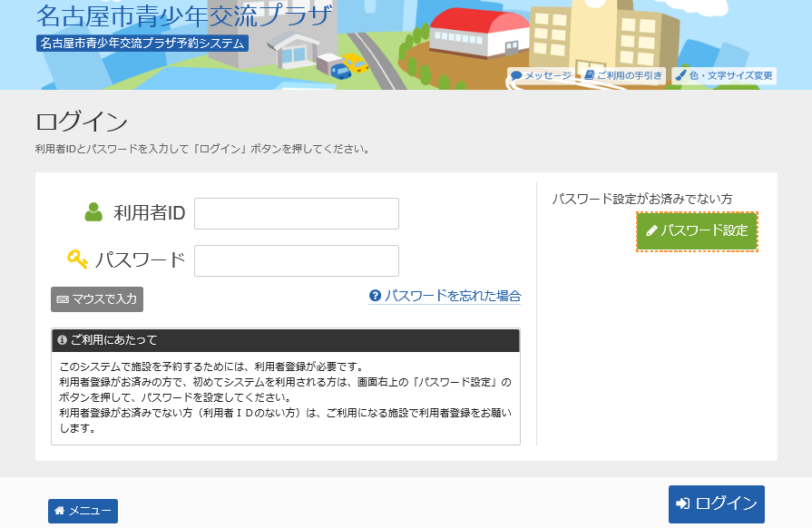812x528 pixels.
Task: Click the instruction text under ログイン heading
Action: [204, 149]
